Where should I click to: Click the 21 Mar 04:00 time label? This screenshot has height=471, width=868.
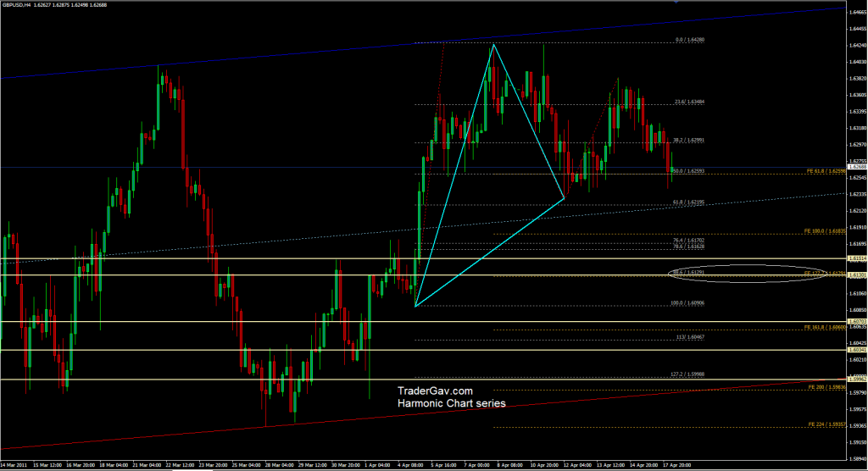[147, 465]
